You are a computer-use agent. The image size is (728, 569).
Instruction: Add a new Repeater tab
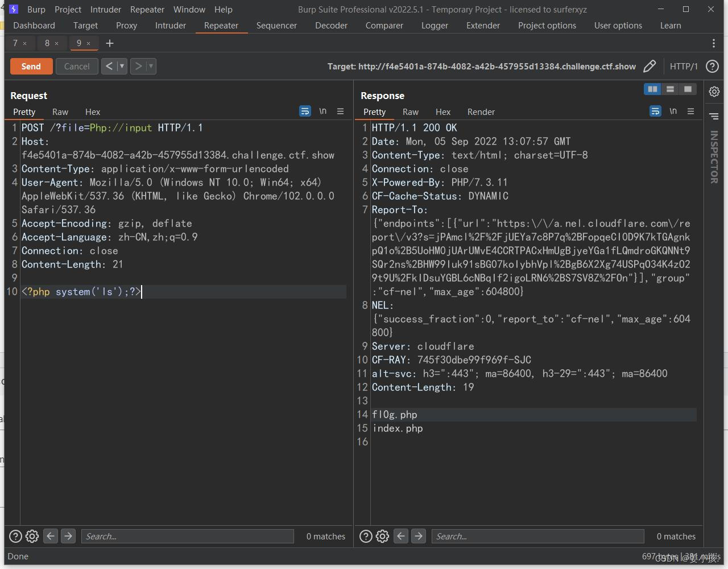click(110, 43)
